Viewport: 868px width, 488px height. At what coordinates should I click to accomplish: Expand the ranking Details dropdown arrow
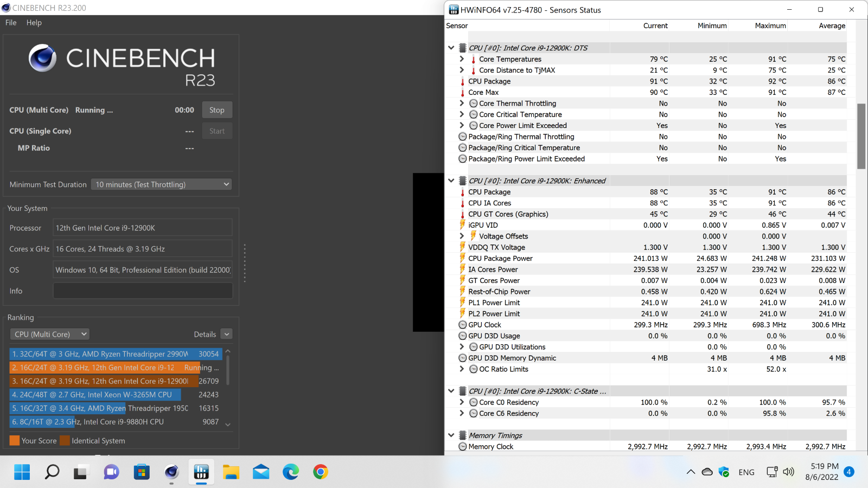coord(227,334)
